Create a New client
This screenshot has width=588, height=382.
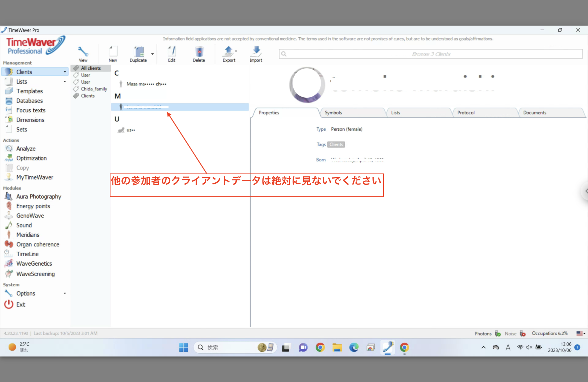point(113,54)
